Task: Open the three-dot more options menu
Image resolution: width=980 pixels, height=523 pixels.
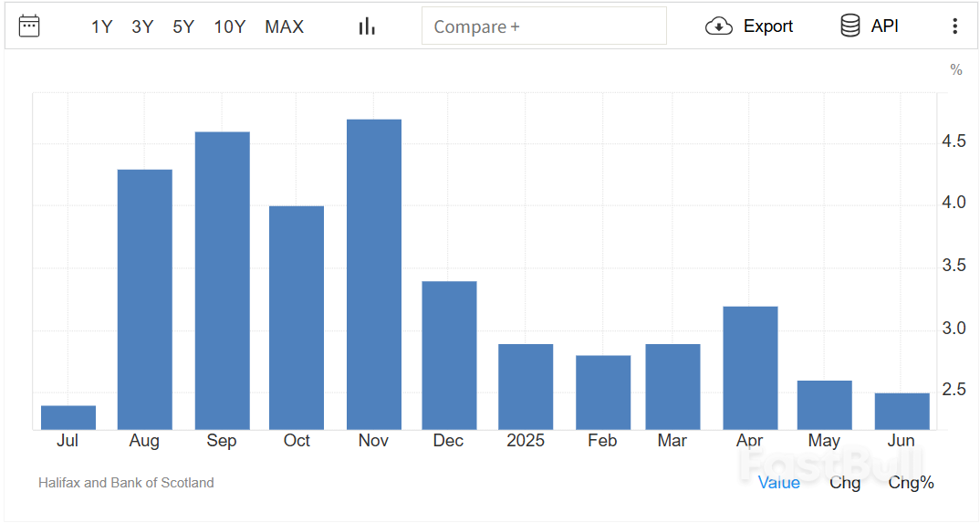Action: pos(954,26)
